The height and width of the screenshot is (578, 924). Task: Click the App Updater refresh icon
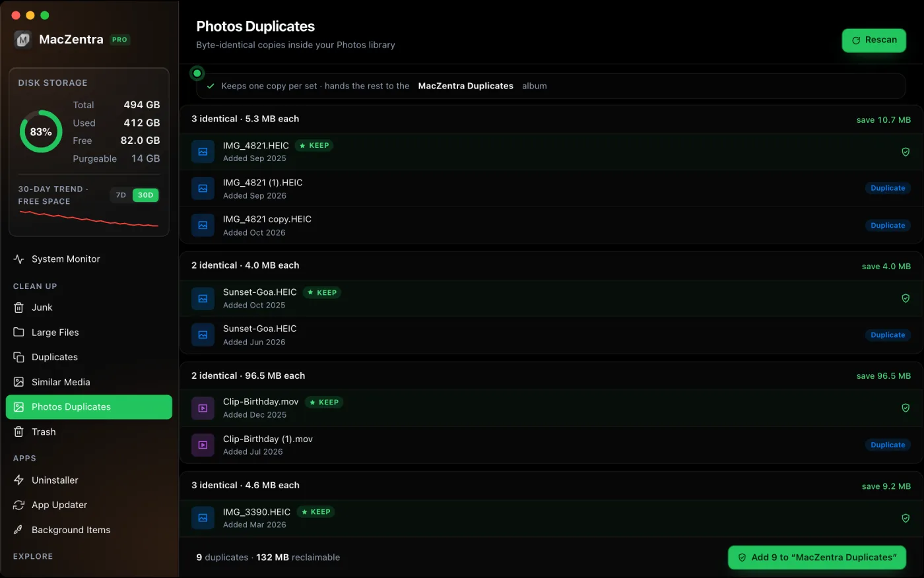point(18,505)
